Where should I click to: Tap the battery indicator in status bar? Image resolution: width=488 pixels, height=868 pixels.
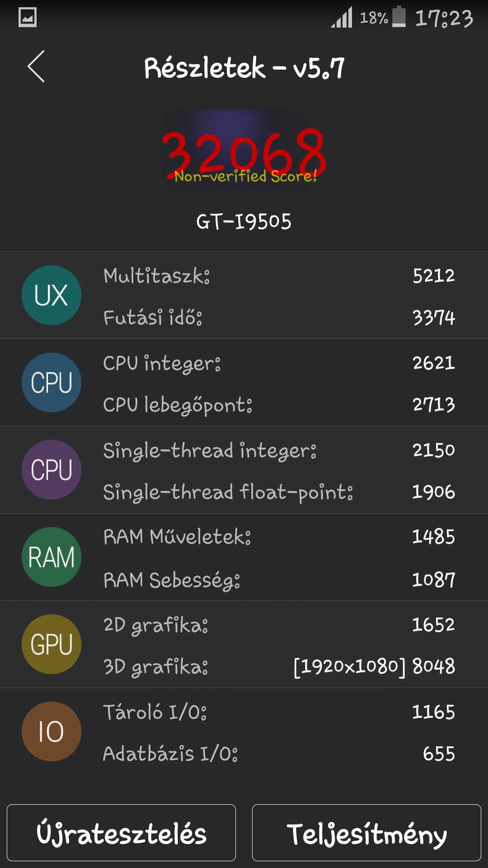coord(399,17)
